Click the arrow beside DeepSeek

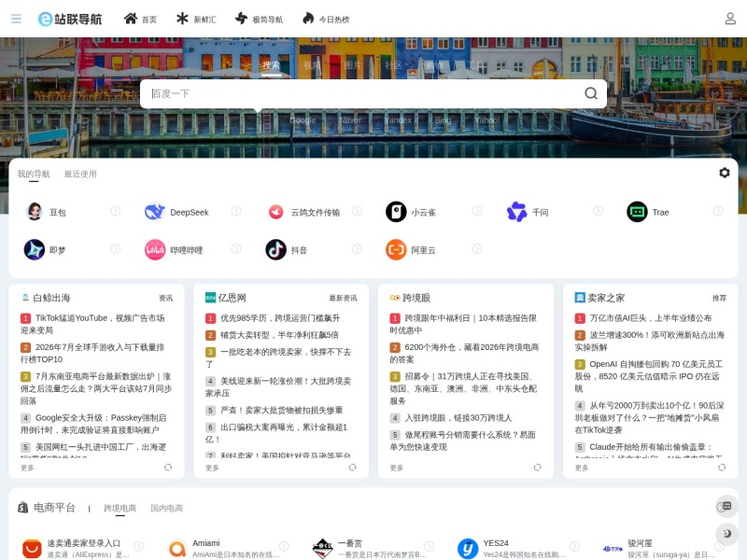point(236,211)
